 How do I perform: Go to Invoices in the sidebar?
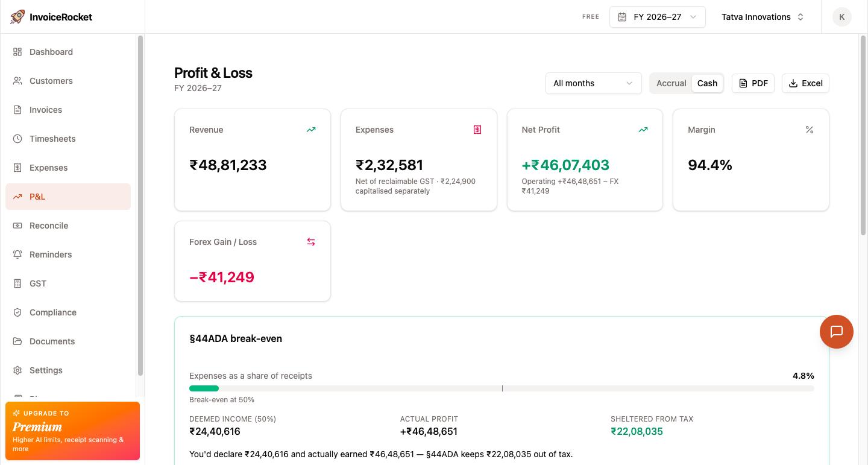pyautogui.click(x=68, y=110)
